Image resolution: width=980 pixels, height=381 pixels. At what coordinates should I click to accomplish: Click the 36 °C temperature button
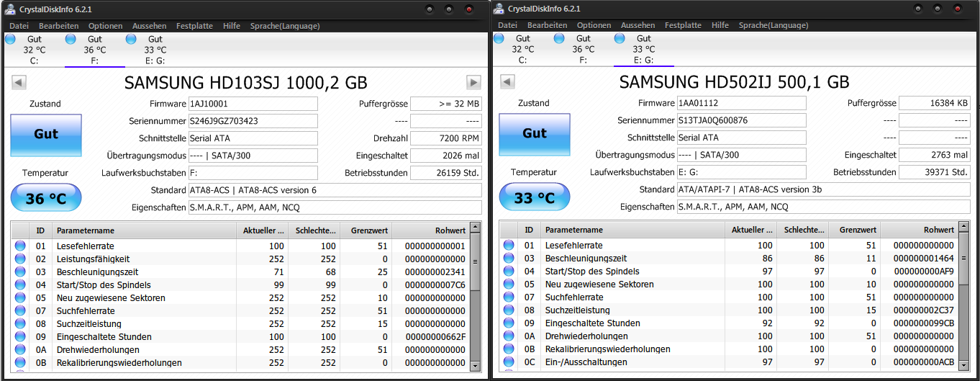46,198
